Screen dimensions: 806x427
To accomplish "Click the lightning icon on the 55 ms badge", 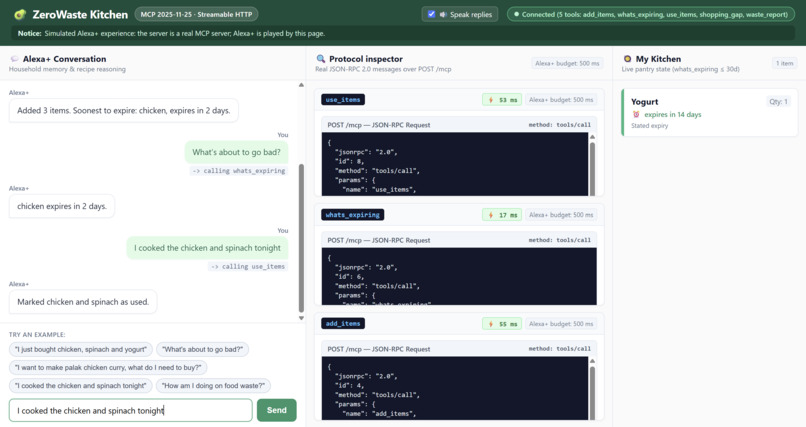I will (491, 324).
